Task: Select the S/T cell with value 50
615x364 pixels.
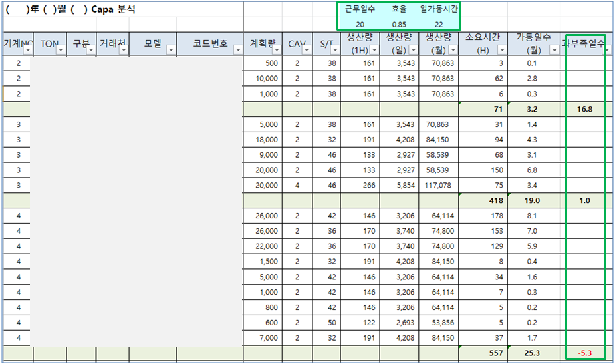Action: pyautogui.click(x=326, y=323)
